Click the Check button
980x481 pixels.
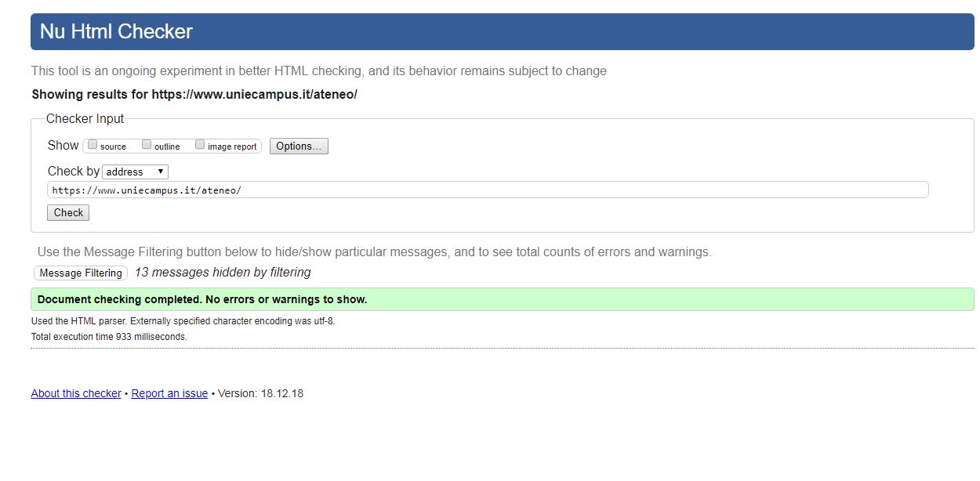point(68,213)
